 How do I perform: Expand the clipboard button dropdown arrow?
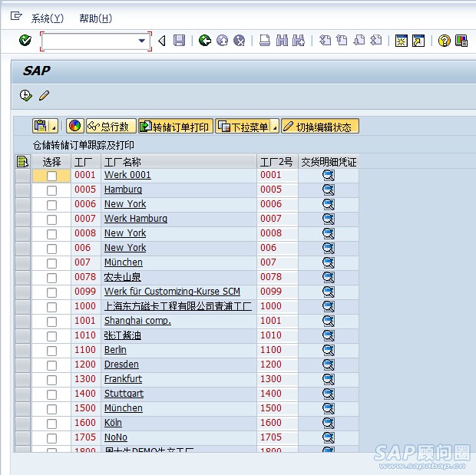coord(54,126)
